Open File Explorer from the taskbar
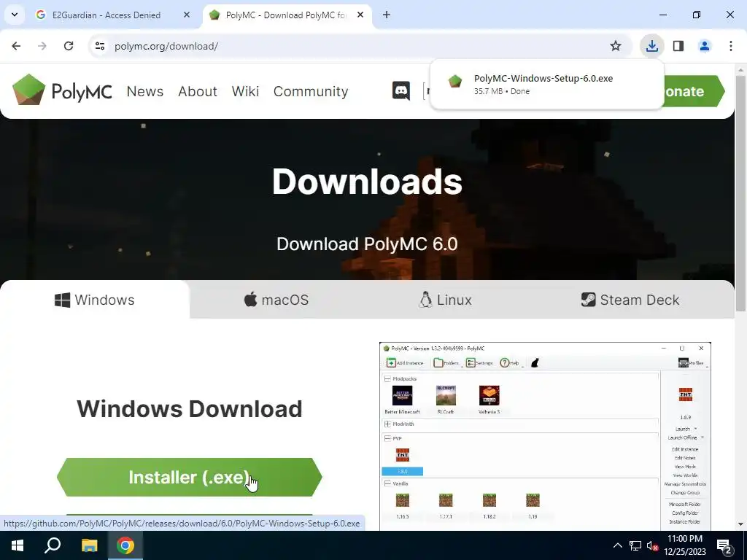This screenshot has height=560, width=747. click(89, 545)
